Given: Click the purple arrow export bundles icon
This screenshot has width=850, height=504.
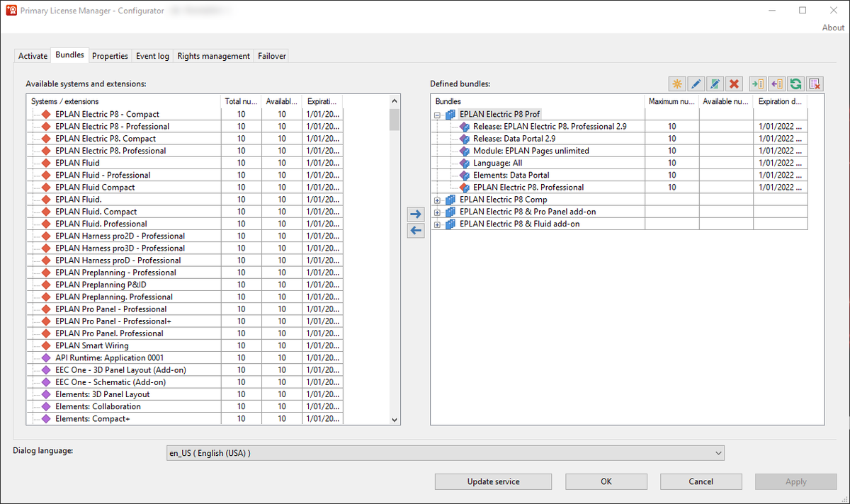Looking at the screenshot, I should click(x=776, y=84).
